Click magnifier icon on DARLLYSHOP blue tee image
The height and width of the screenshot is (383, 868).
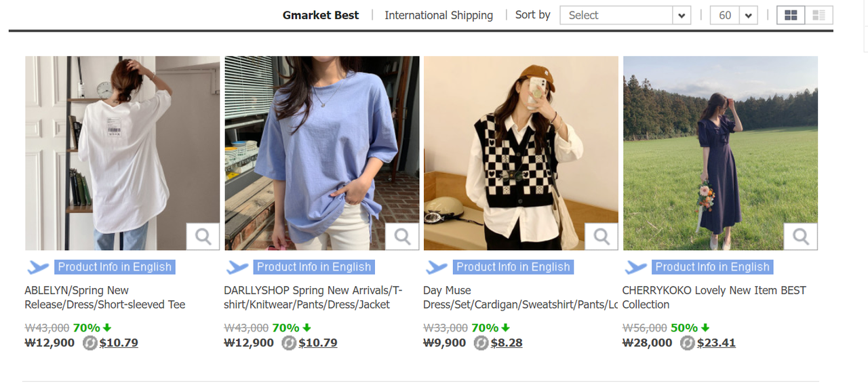[402, 237]
